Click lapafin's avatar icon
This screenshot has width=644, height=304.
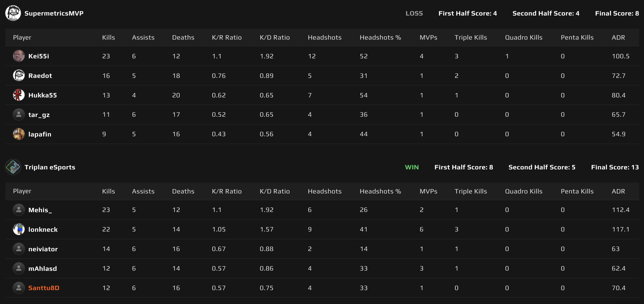pos(18,134)
